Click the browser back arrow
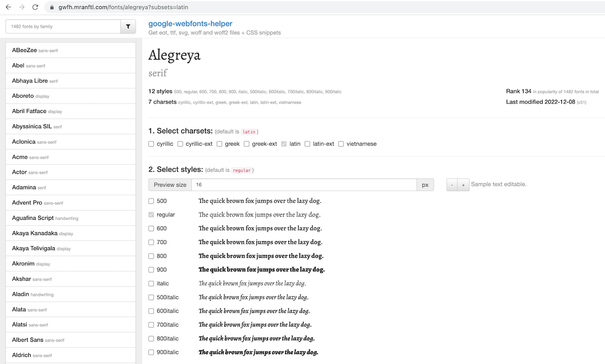 coord(8,7)
